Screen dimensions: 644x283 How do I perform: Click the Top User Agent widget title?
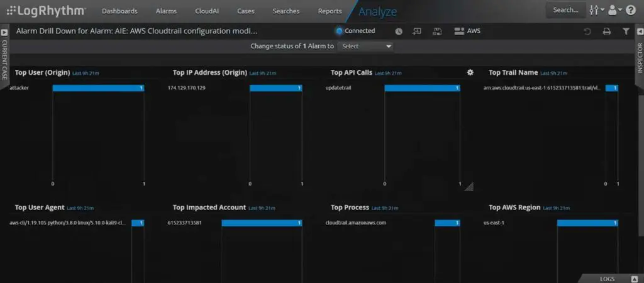pos(40,208)
